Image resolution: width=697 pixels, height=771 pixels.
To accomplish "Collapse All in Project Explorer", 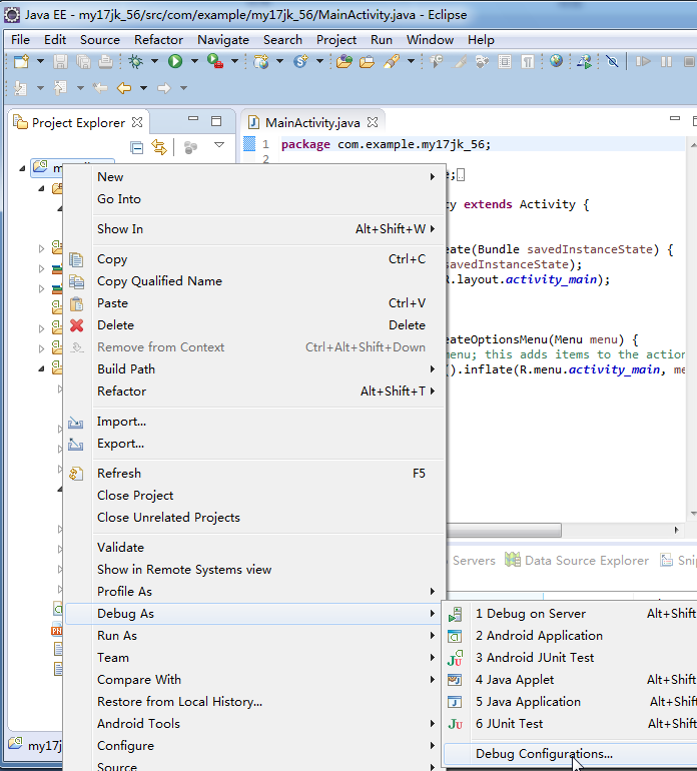I will 137,147.
